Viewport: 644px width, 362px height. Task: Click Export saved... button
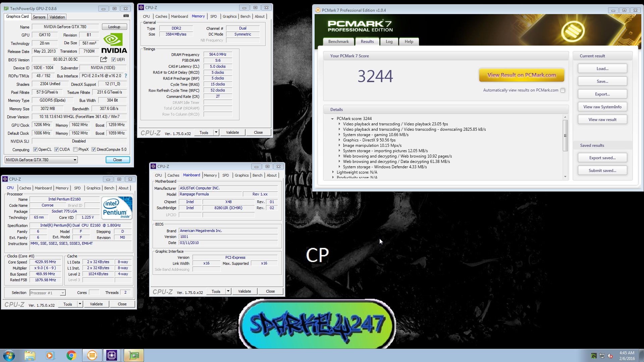(602, 158)
